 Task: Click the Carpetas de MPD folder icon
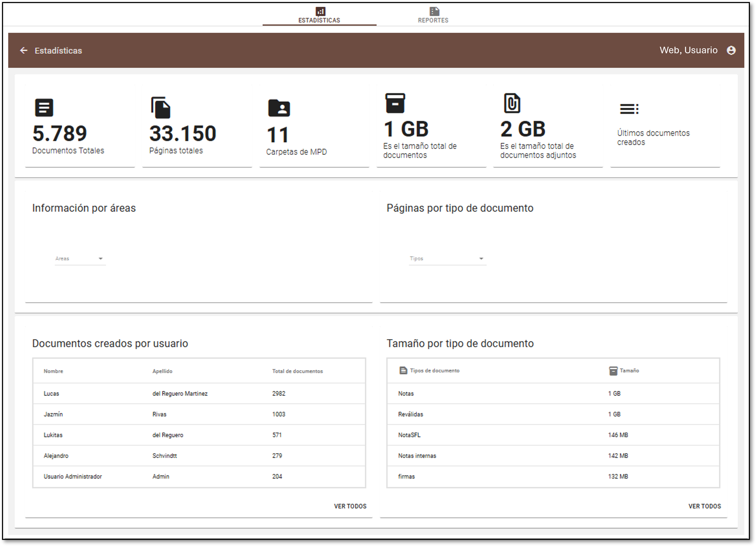point(279,108)
